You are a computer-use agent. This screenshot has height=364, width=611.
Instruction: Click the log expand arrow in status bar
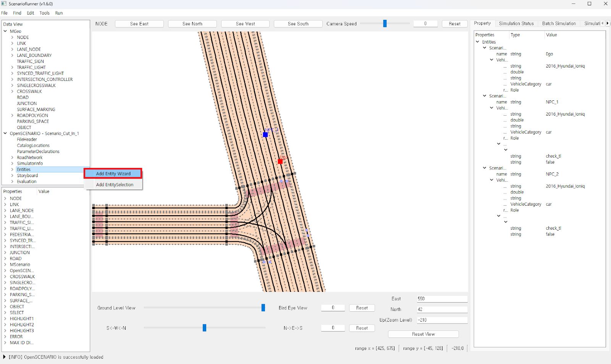click(4, 357)
